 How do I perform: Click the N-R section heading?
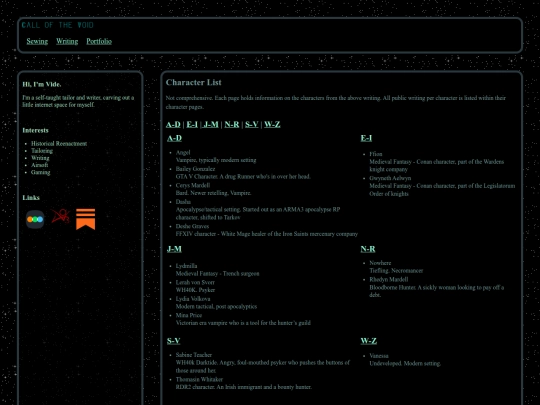pyautogui.click(x=368, y=249)
